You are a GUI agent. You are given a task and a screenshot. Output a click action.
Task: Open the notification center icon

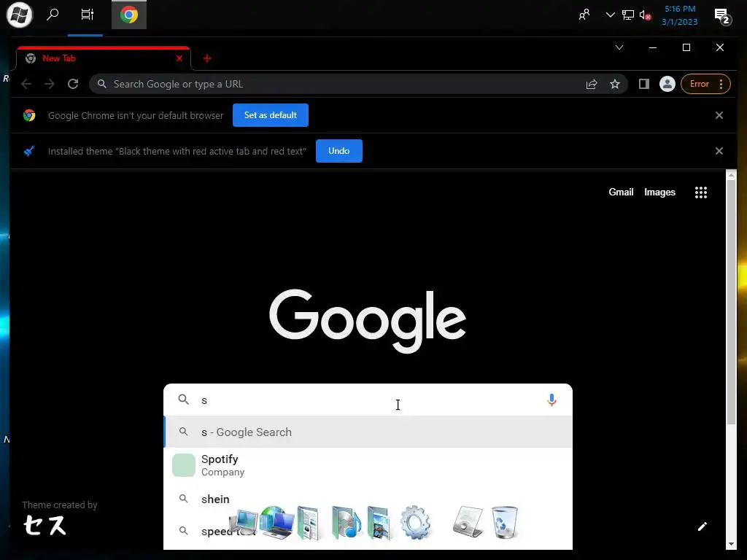click(x=722, y=16)
